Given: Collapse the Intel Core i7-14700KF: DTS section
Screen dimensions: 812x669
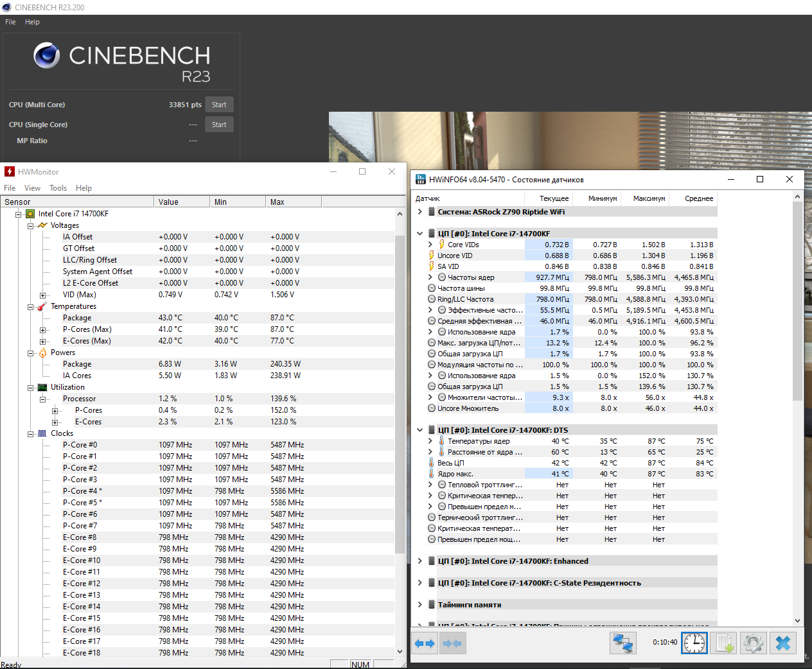Looking at the screenshot, I should pyautogui.click(x=420, y=430).
